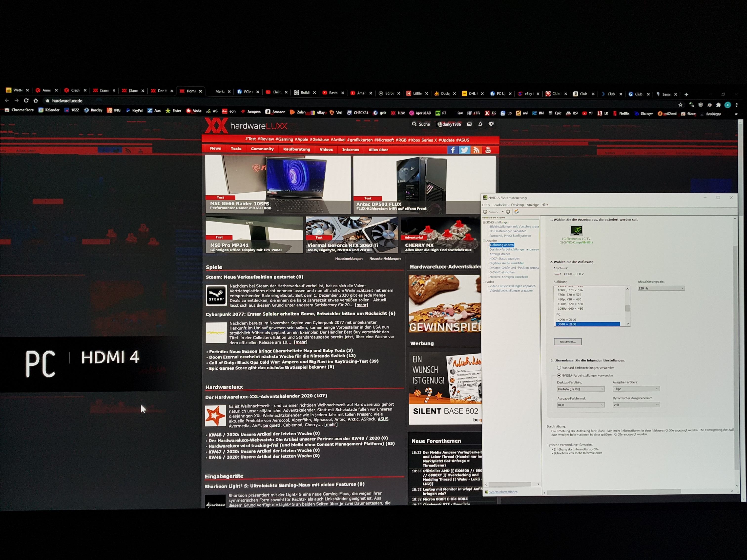Image resolution: width=747 pixels, height=560 pixels.
Task: Open the Chrome profile avatar
Action: click(x=728, y=105)
